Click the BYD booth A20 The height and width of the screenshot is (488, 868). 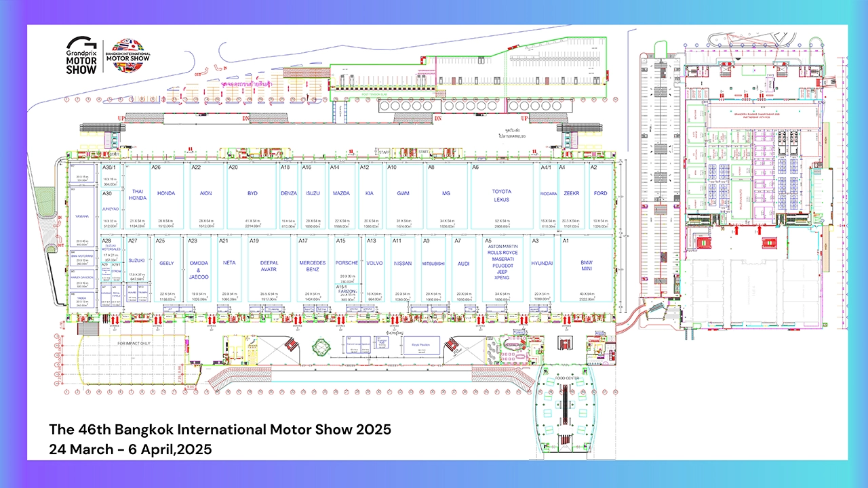252,194
